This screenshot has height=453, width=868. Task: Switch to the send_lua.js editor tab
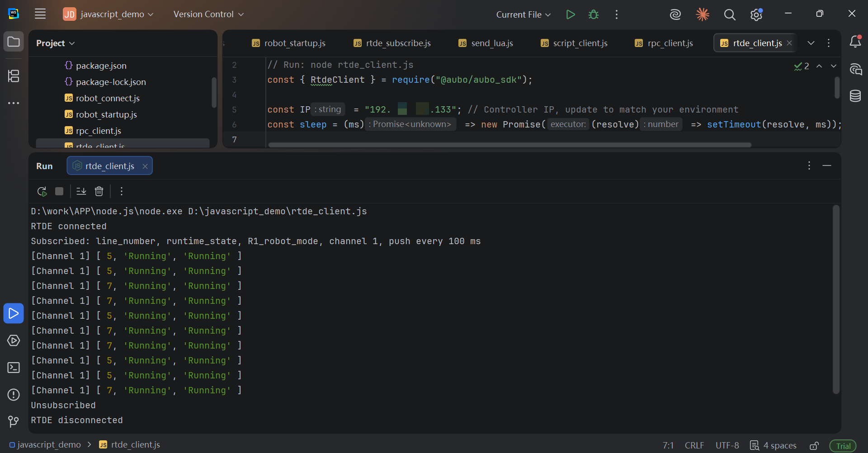click(486, 43)
